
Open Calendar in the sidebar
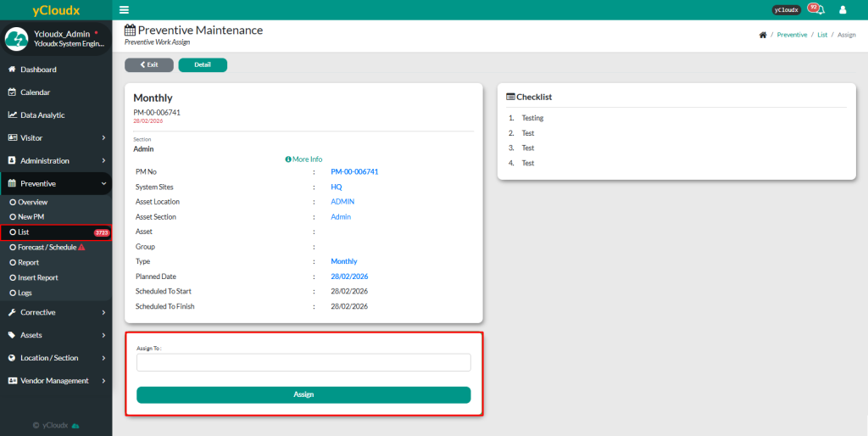35,92
